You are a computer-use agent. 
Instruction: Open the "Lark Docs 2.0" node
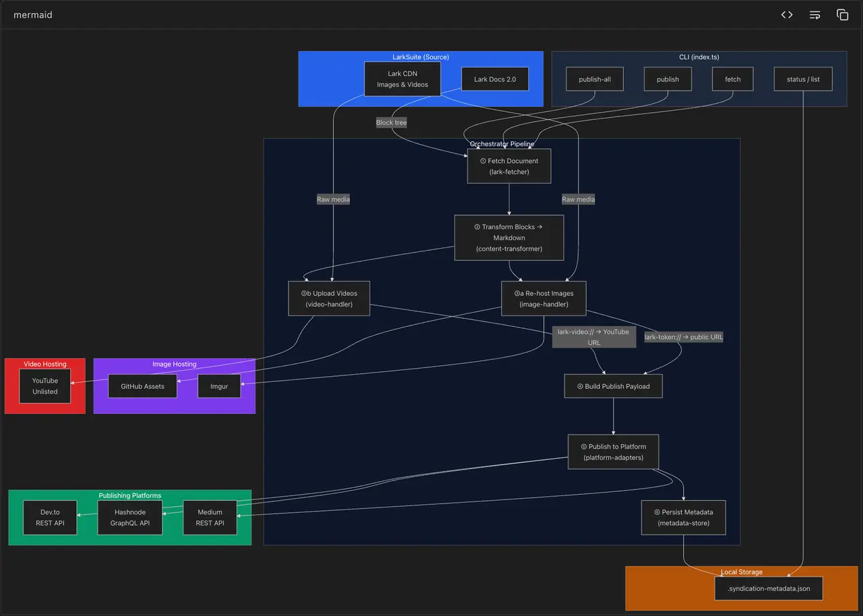point(495,79)
